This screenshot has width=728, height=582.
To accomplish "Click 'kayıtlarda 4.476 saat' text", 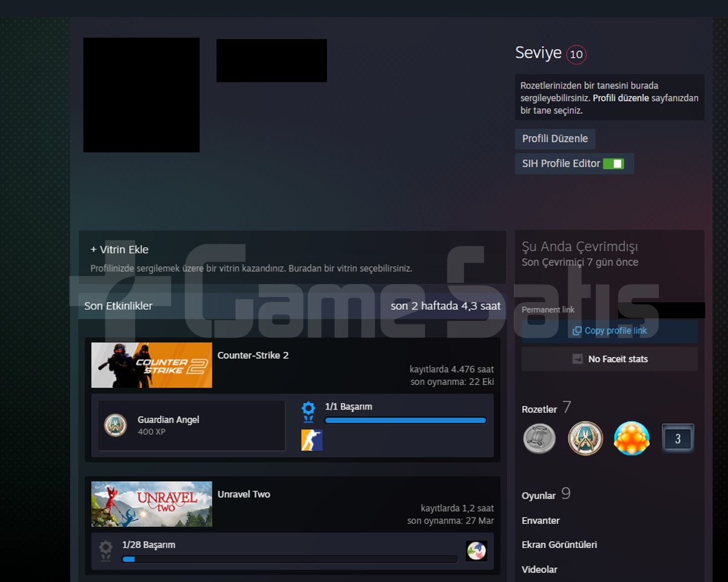I will (451, 369).
